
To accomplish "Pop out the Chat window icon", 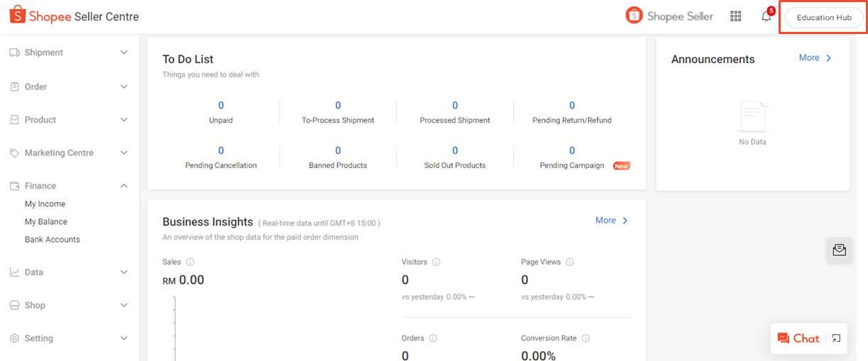I will pos(837,338).
